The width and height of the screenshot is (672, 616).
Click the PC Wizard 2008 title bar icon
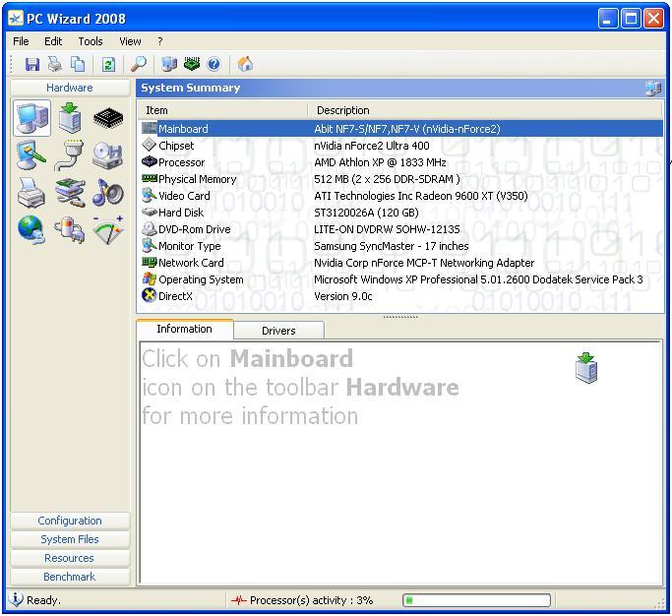[x=16, y=19]
